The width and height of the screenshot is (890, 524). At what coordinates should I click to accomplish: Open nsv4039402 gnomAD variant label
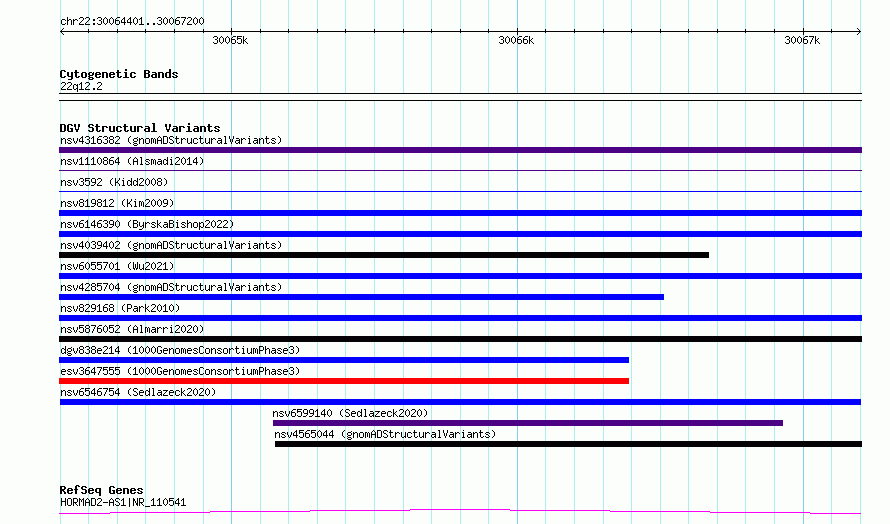[171, 245]
